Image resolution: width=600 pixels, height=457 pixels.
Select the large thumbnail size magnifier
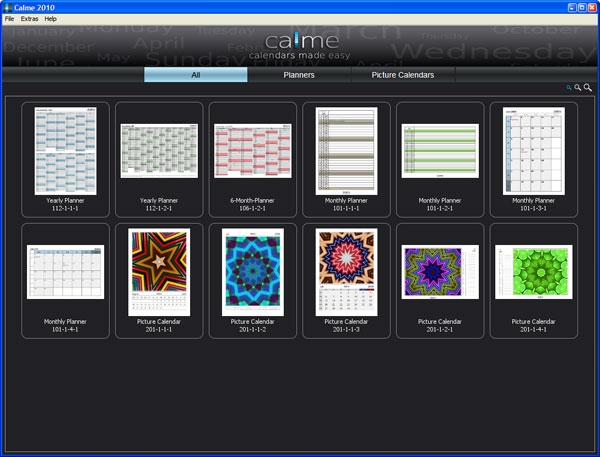[588, 88]
